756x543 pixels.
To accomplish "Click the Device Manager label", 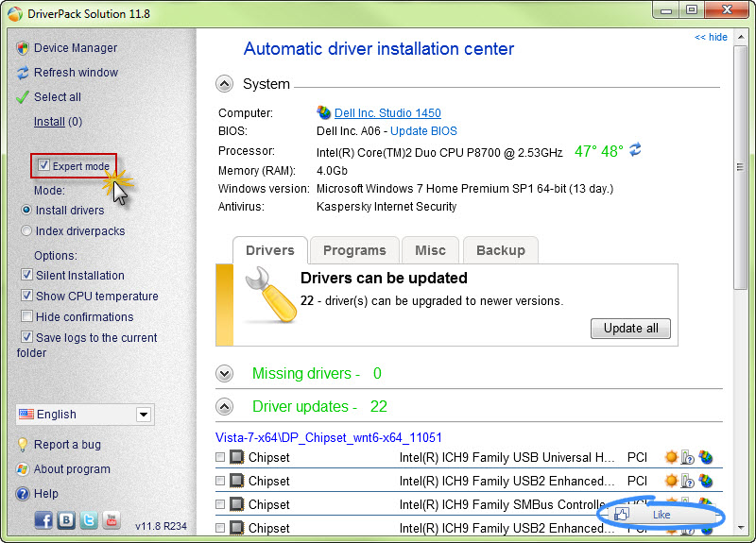I will (76, 48).
